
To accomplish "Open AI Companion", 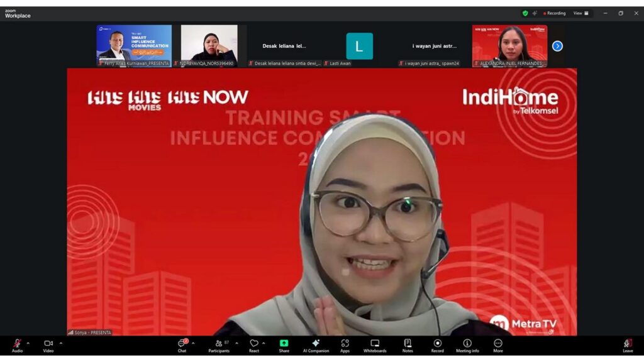I will pyautogui.click(x=316, y=346).
